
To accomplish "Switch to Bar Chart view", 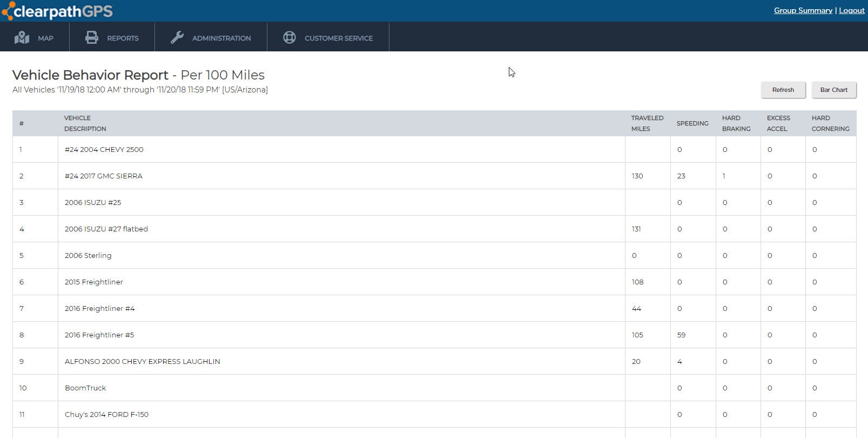I will [833, 90].
